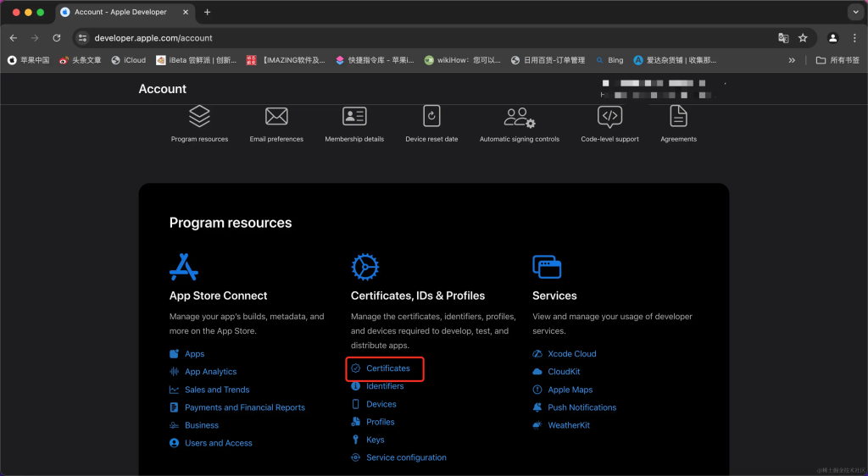The width and height of the screenshot is (868, 476).
Task: Open Code-level support icon
Action: [609, 116]
